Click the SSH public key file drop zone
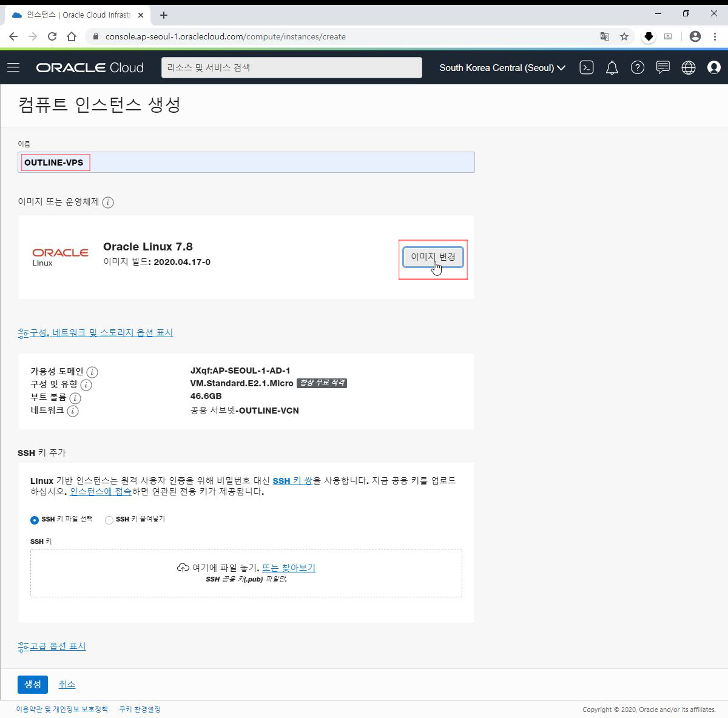The width and height of the screenshot is (728, 718). coord(246,573)
